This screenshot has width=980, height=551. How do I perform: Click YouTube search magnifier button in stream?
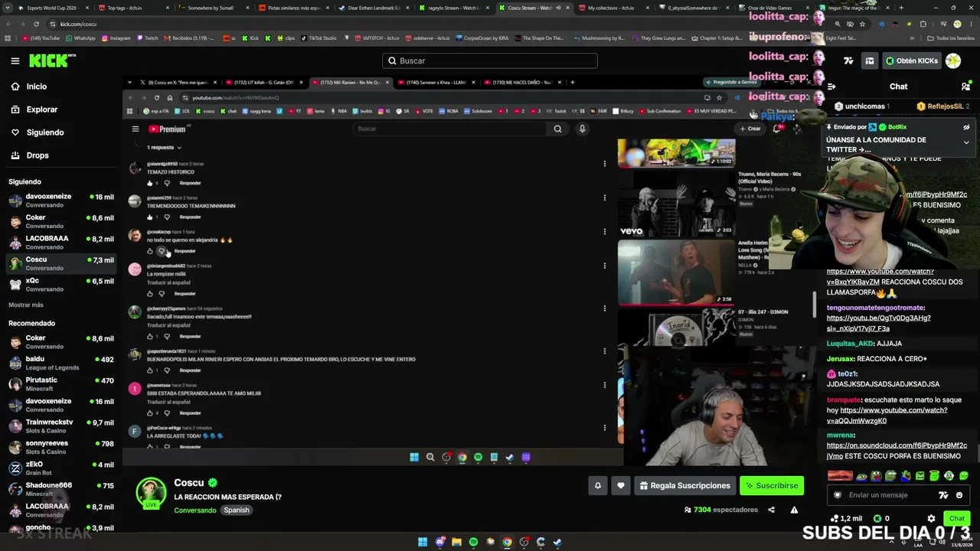coord(557,129)
